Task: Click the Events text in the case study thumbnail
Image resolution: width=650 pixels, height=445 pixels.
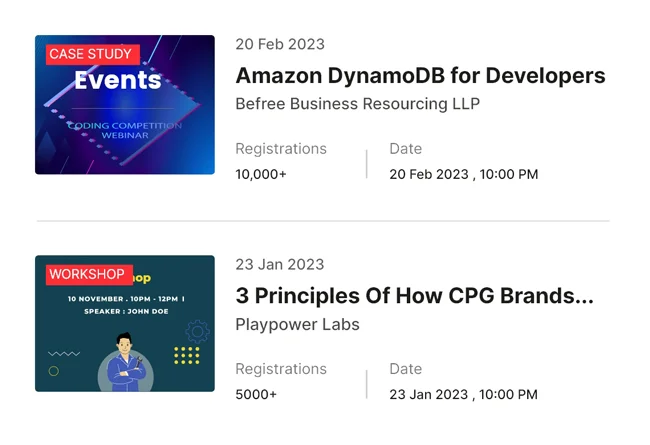Action: [x=118, y=81]
